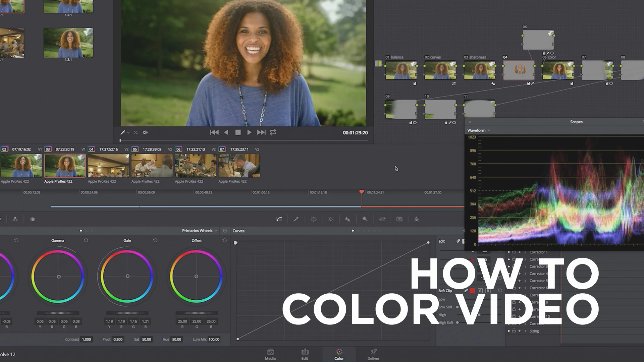Image resolution: width=644 pixels, height=362 pixels.
Task: Click the viewer unmix crossed-arrows icon
Action: coord(136,132)
